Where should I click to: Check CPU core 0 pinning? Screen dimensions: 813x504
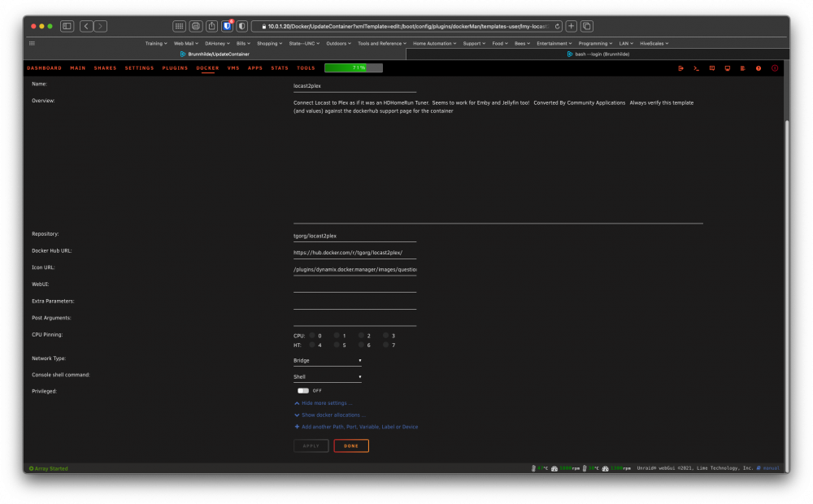(x=312, y=336)
